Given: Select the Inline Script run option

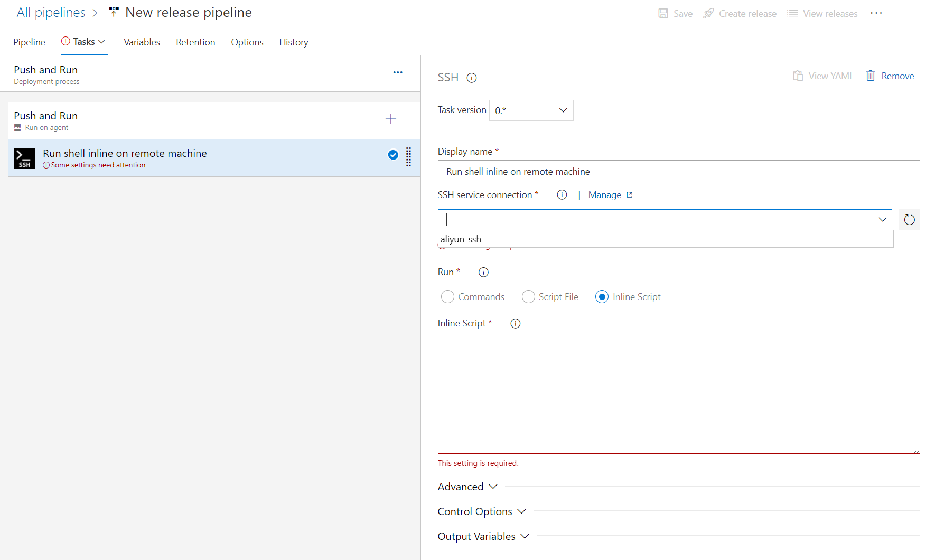Looking at the screenshot, I should 601,296.
